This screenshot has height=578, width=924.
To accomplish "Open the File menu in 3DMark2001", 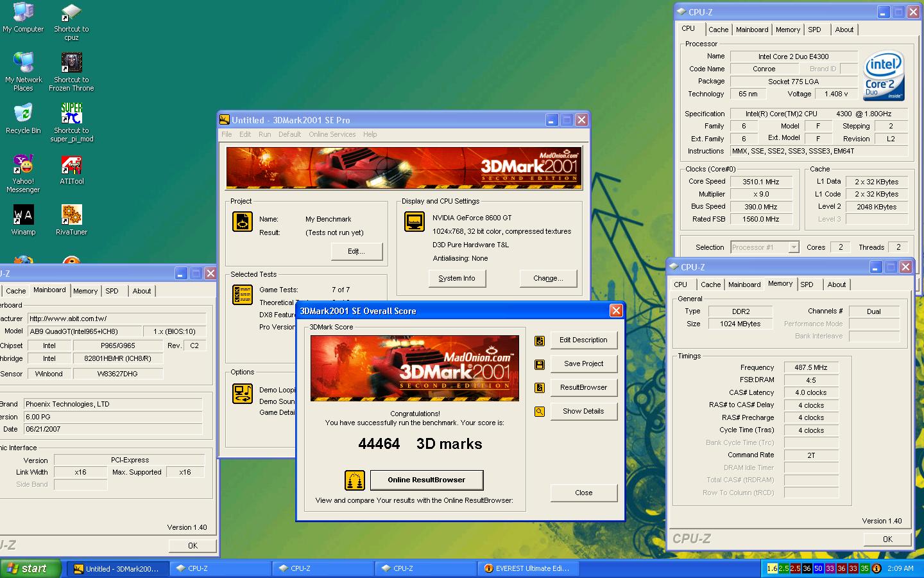I will [x=227, y=134].
